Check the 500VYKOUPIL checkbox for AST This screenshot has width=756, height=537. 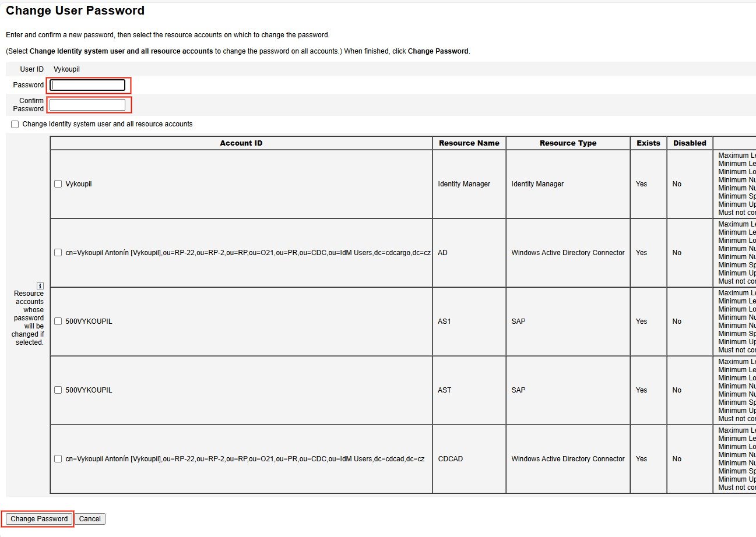coord(58,390)
